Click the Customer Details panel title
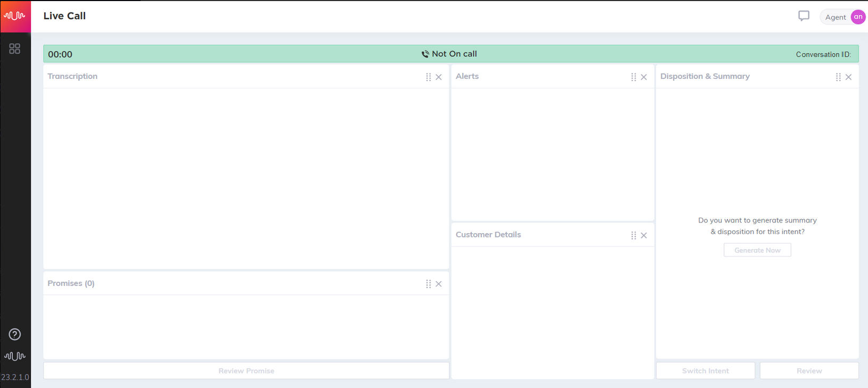 (488, 234)
